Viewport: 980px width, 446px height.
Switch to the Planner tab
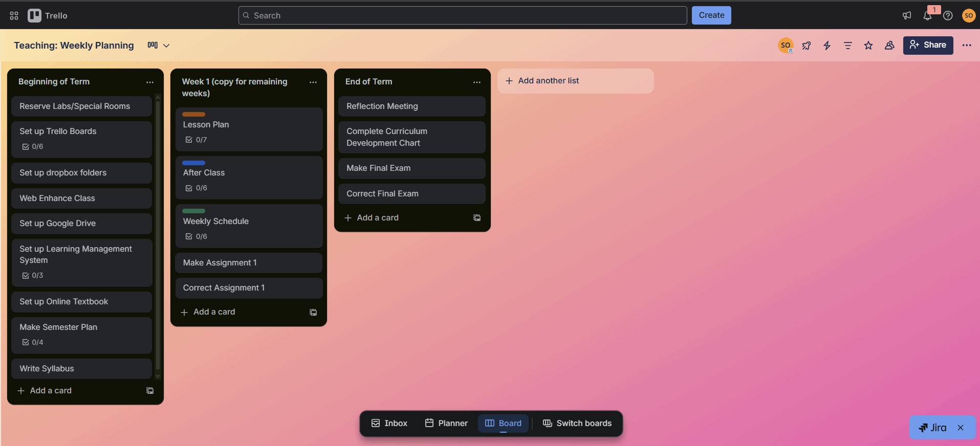[446, 423]
